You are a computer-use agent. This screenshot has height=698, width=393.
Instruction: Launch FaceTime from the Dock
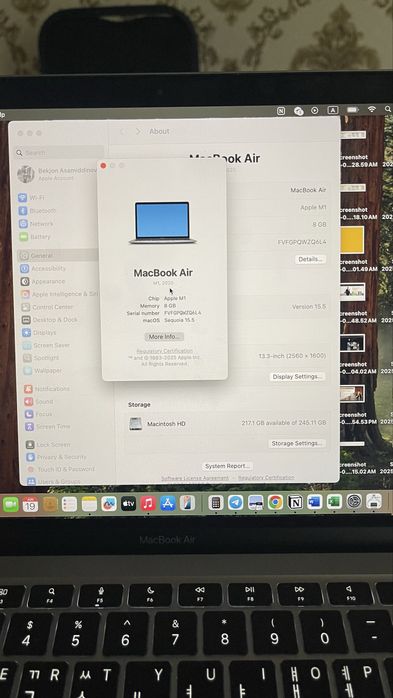(x=11, y=504)
